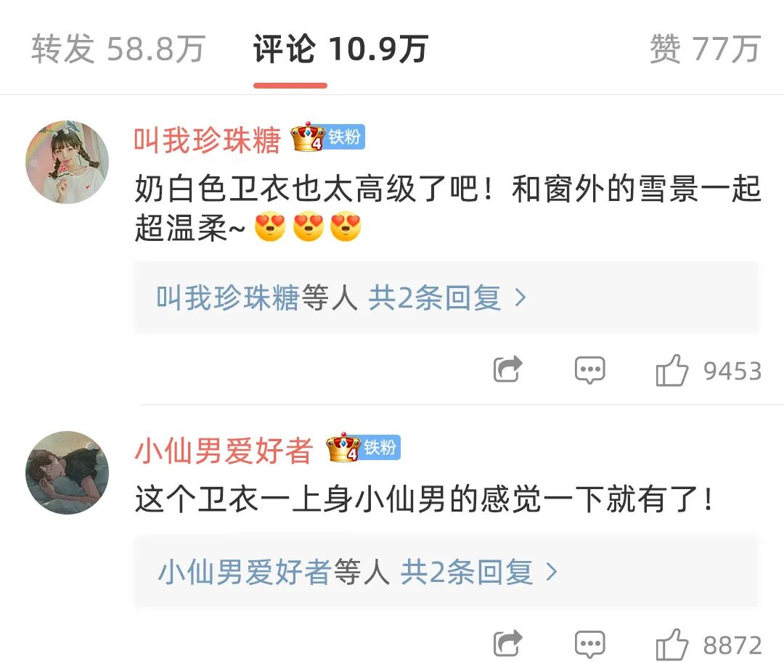Expand 共2条回复 under 叫我珍珠糖 comment
Screen dimensions: 784x672
(x=435, y=298)
